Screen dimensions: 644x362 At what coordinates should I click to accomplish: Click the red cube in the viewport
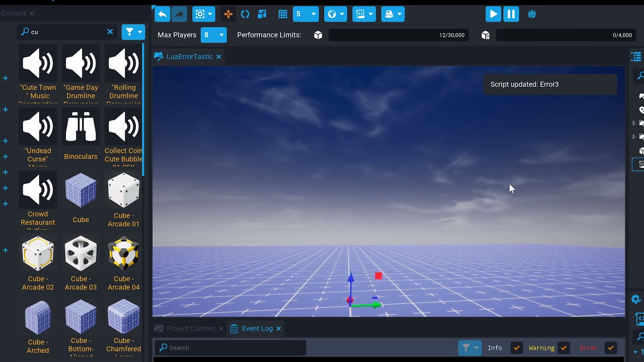(x=378, y=276)
